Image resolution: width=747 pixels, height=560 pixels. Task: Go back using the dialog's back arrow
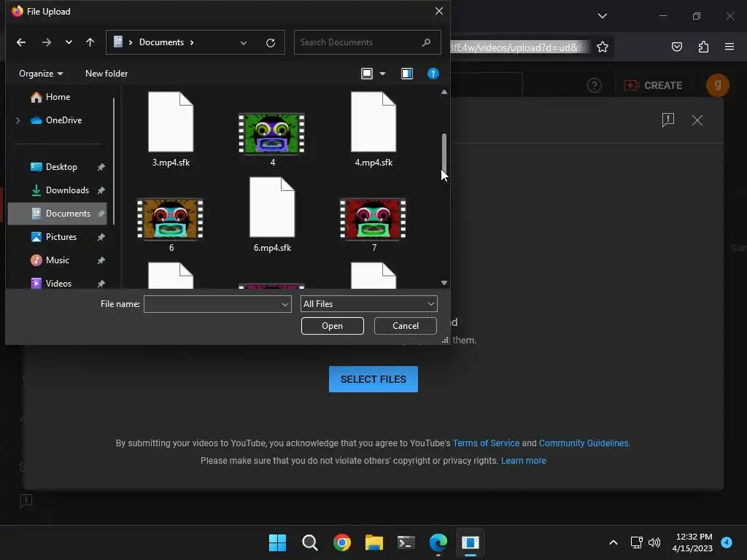click(x=21, y=42)
